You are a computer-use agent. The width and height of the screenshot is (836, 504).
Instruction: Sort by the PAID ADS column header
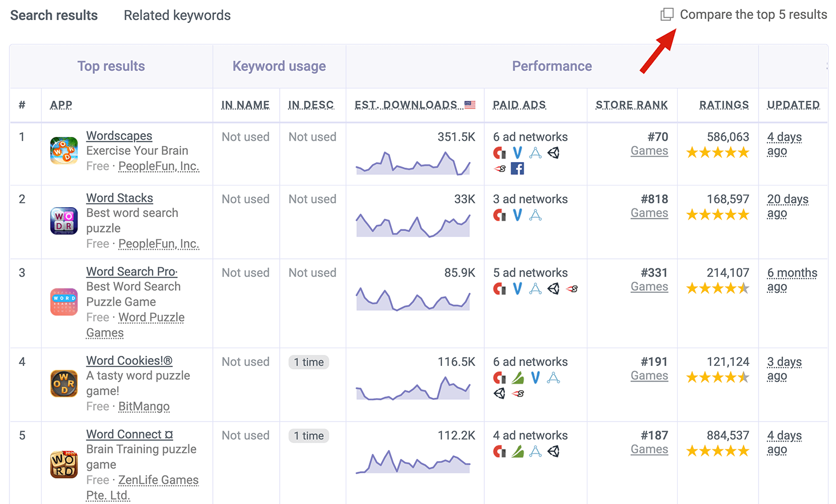click(519, 105)
